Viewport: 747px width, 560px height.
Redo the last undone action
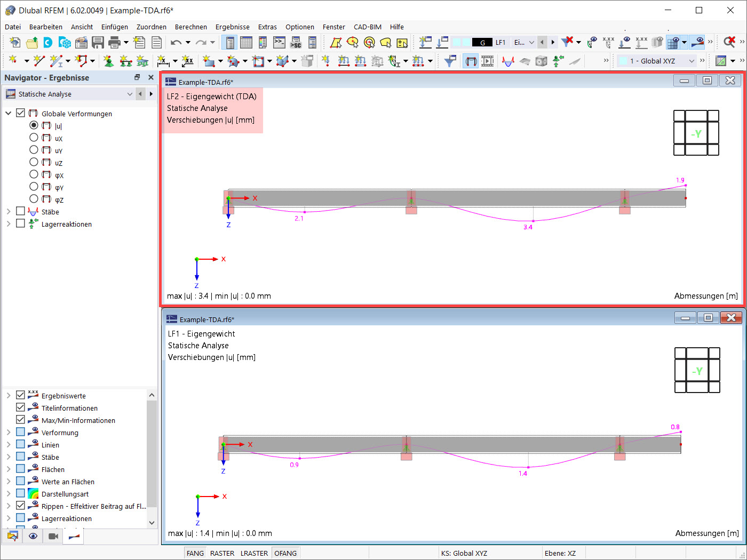(x=201, y=42)
